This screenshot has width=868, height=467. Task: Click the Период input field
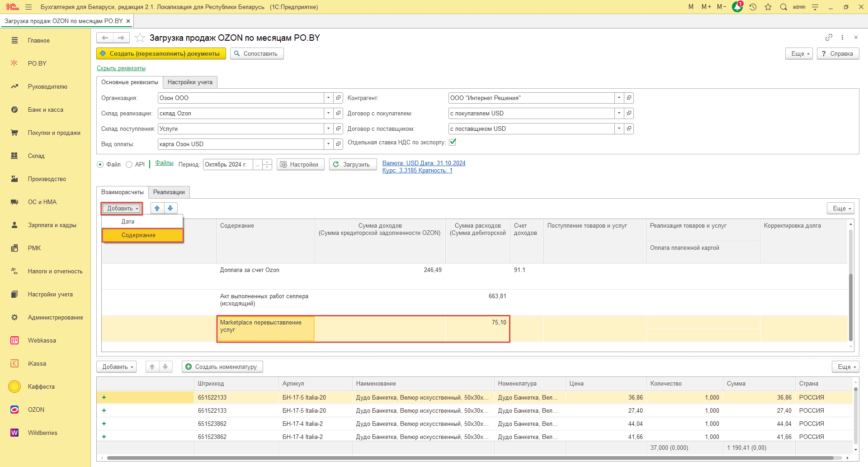(x=228, y=164)
